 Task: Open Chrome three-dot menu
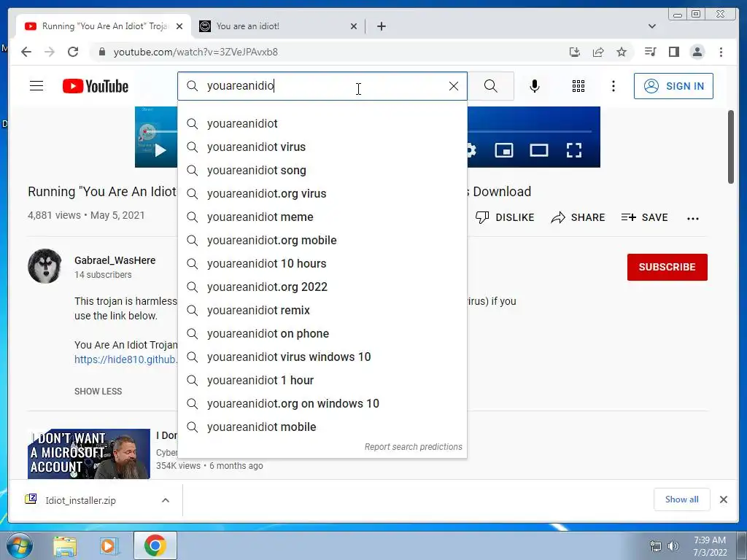click(x=721, y=52)
